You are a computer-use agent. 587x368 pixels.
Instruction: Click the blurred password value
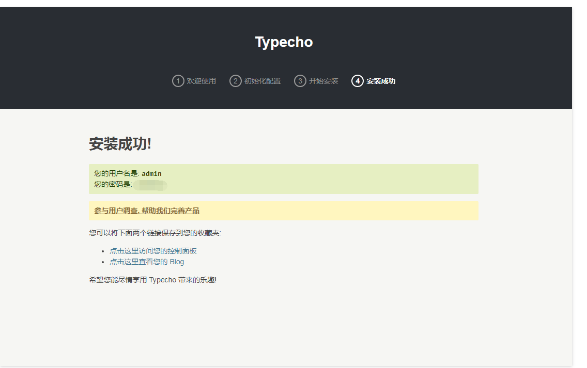150,185
